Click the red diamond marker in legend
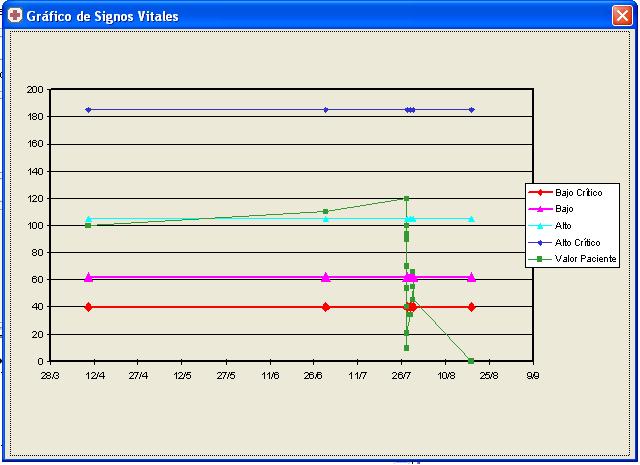This screenshot has width=640, height=465. pyautogui.click(x=540, y=192)
